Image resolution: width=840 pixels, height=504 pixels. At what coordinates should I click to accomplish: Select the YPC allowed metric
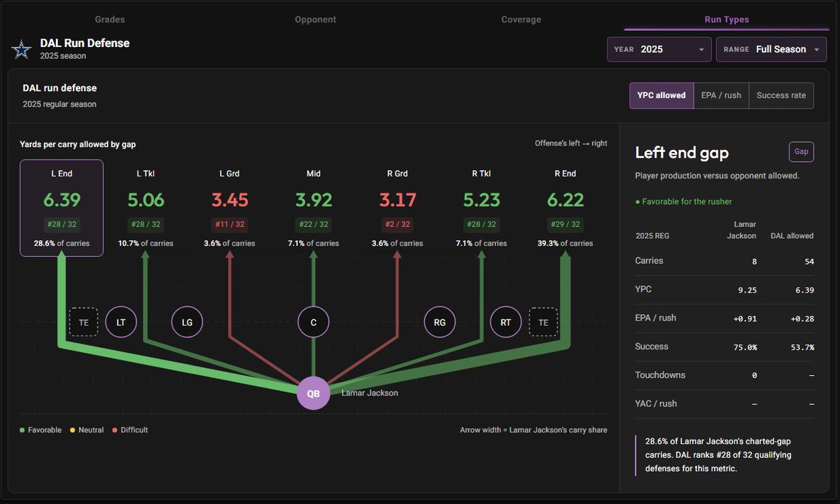pyautogui.click(x=661, y=95)
